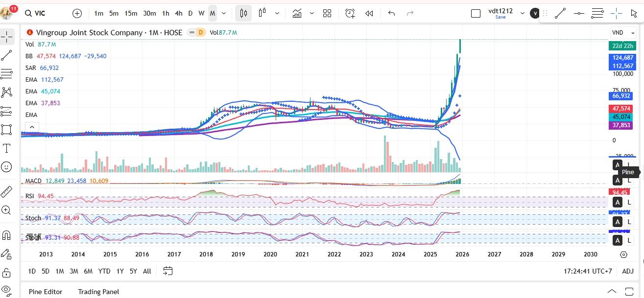Screen dimensions: 644x298
Task: Open the Indicators chart icon
Action: (x=297, y=14)
